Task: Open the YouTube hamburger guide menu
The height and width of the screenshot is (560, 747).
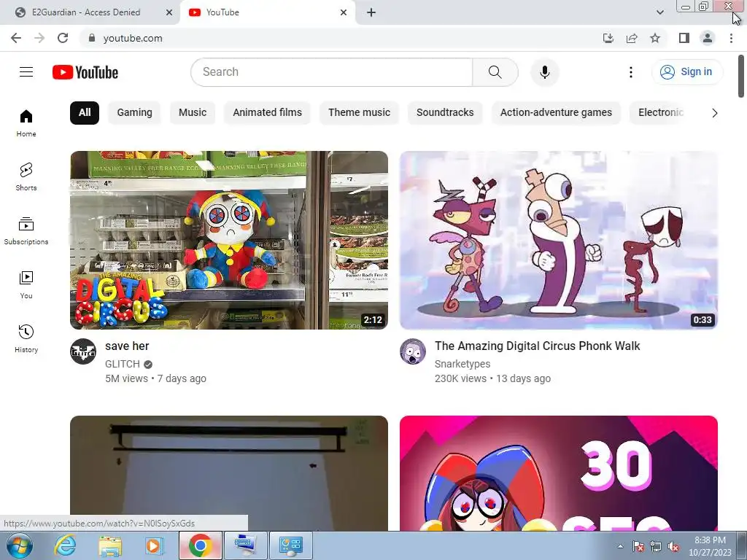Action: tap(26, 72)
